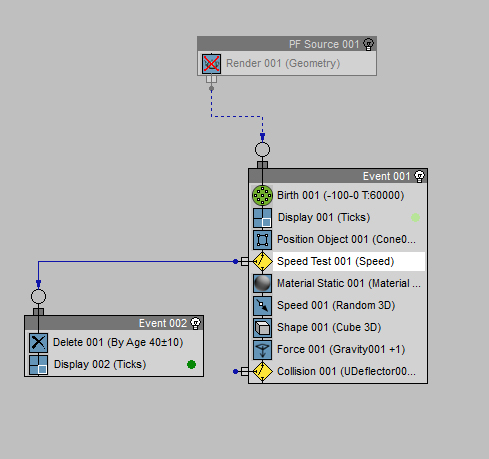Select Speed 001 (Random 3D) row

coord(338,305)
